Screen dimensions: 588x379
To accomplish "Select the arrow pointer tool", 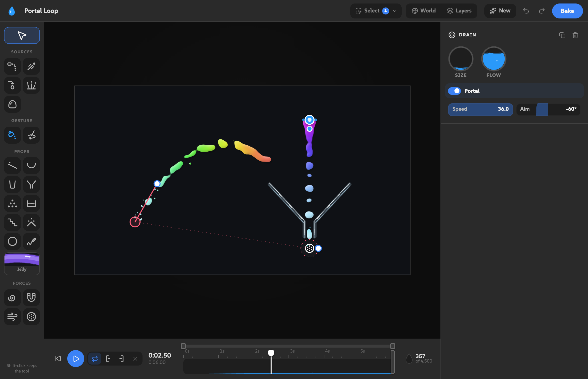I will [22, 35].
